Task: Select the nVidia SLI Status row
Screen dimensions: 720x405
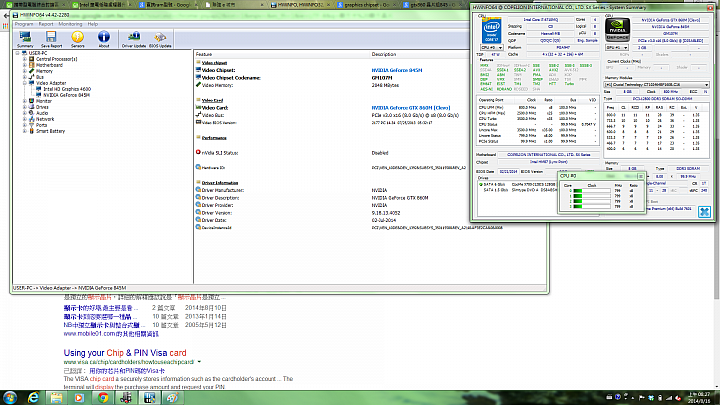Action: click(x=292, y=153)
